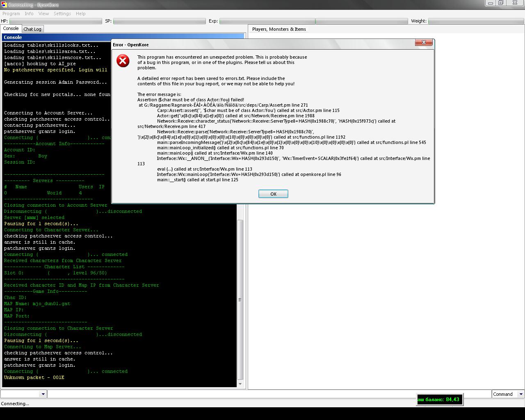Viewport: 525px width, 420px height.
Task: Click the Weight progress bar
Action: click(x=476, y=21)
